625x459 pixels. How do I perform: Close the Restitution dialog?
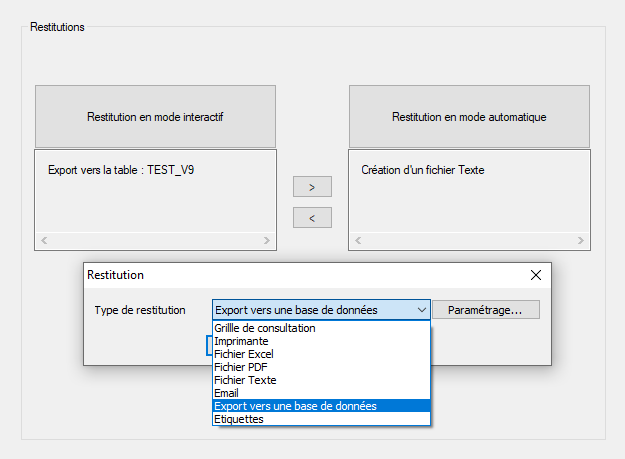[535, 275]
